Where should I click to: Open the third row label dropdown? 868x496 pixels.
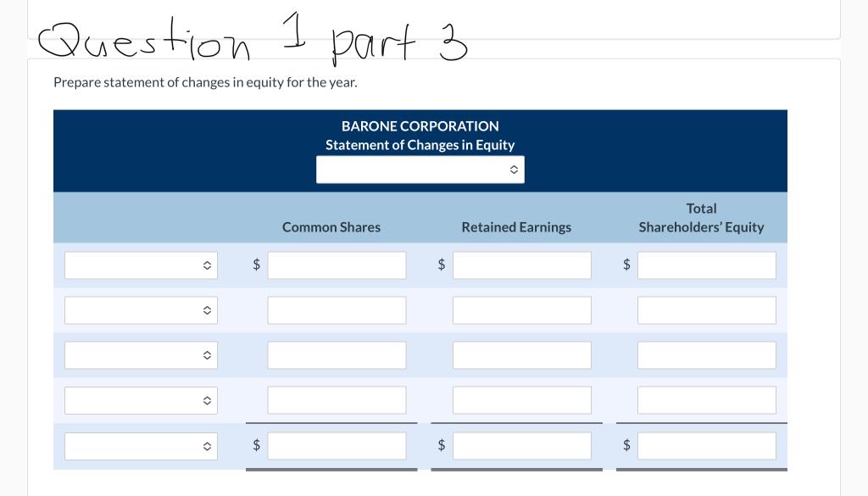(141, 355)
